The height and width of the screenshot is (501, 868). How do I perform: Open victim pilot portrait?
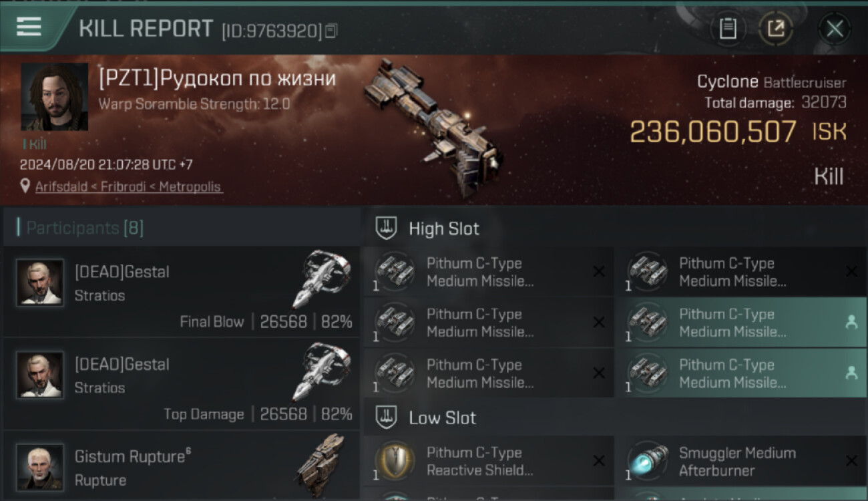click(55, 97)
